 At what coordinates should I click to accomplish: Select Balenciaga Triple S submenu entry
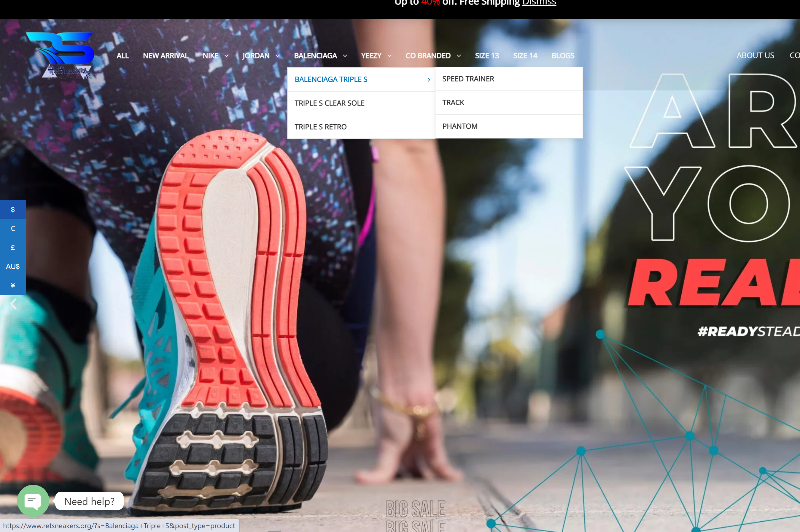(x=361, y=79)
